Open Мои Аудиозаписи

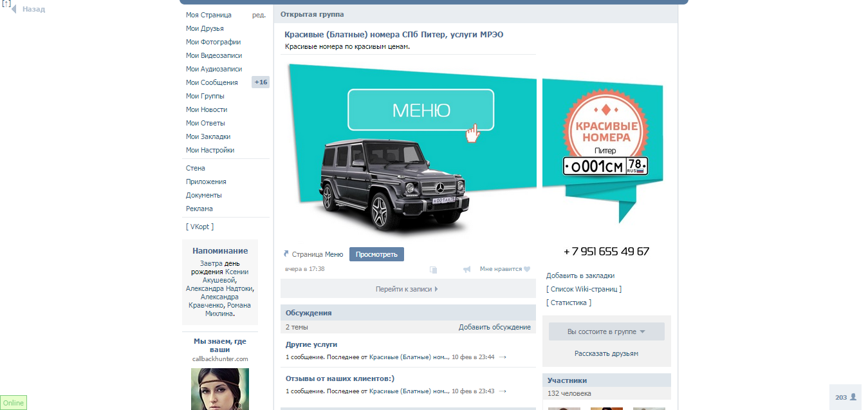[x=214, y=69]
